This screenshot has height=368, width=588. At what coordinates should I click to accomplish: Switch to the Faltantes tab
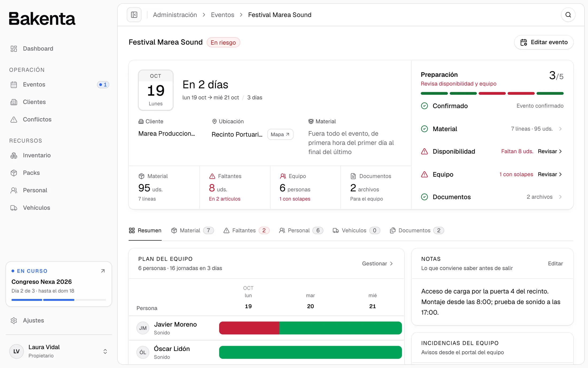(x=246, y=230)
